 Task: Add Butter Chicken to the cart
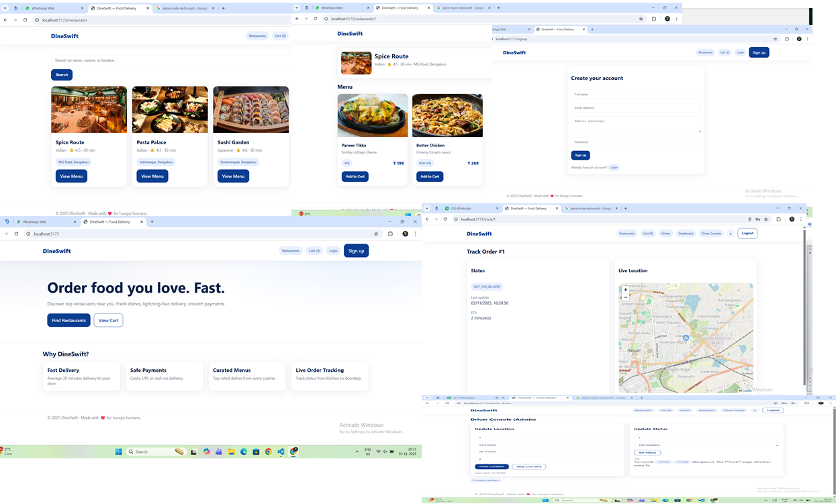tap(430, 177)
